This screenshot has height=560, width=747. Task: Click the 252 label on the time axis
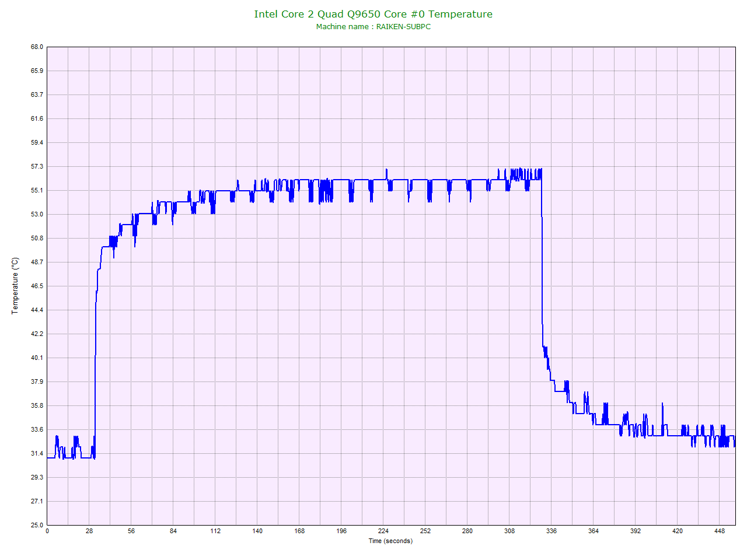tap(425, 531)
